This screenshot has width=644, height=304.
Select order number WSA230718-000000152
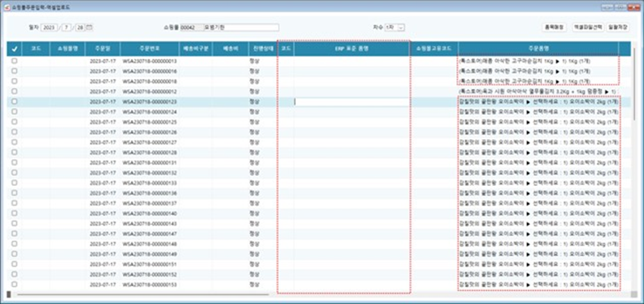tap(149, 274)
